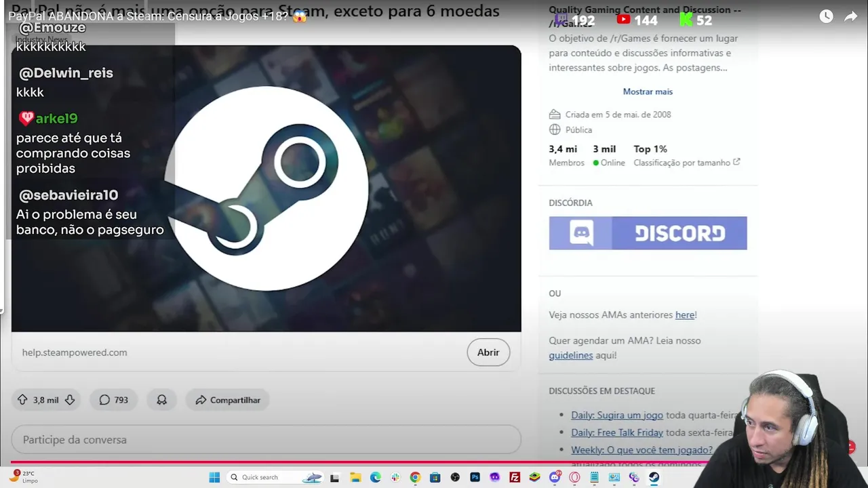Click the @Emouze chat username

click(52, 28)
